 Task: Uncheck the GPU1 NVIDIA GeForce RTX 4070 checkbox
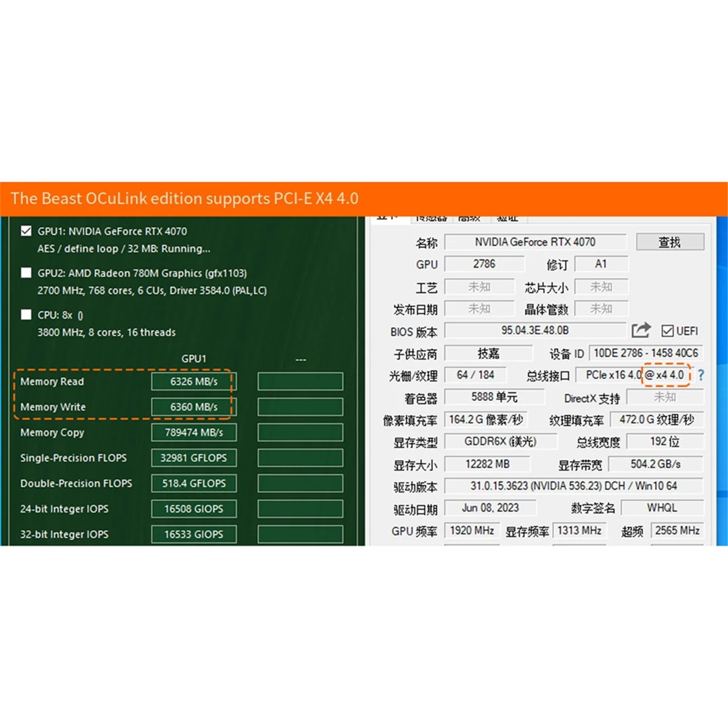26,231
